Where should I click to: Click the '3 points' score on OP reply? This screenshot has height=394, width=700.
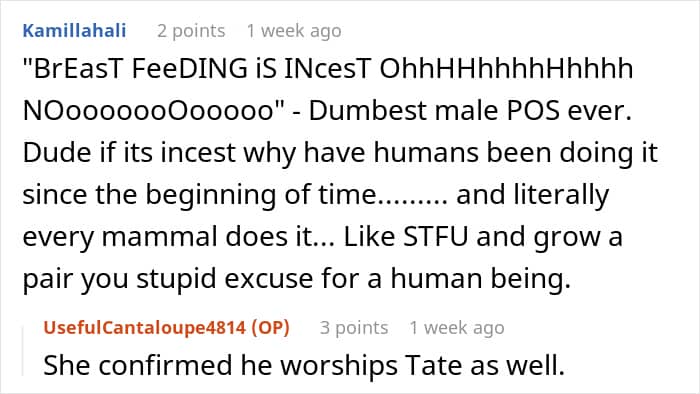click(x=354, y=328)
